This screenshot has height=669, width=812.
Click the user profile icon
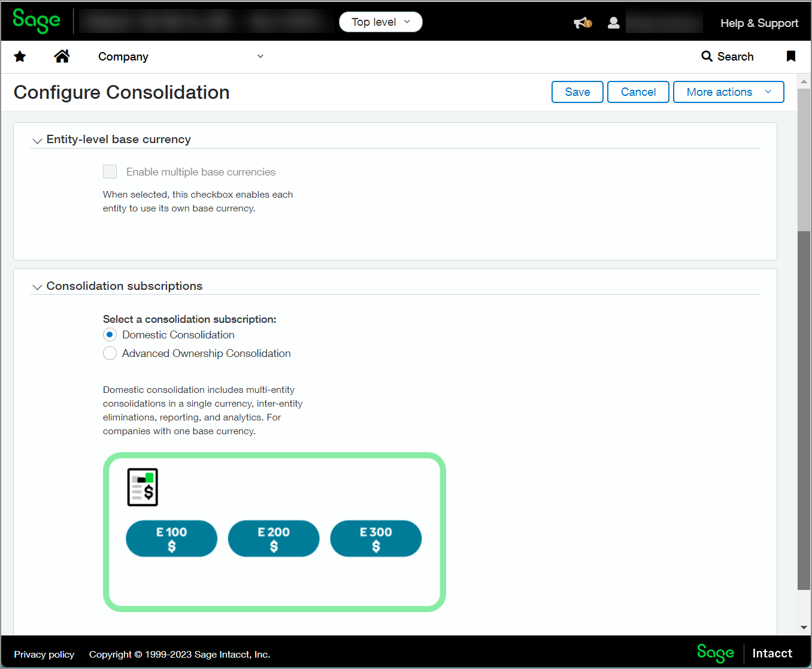(613, 23)
